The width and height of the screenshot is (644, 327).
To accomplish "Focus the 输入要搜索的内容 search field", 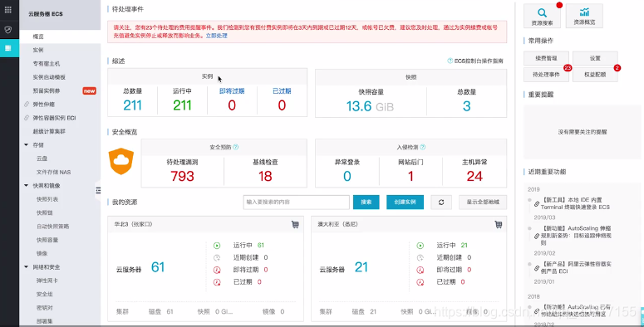I will click(x=296, y=203).
